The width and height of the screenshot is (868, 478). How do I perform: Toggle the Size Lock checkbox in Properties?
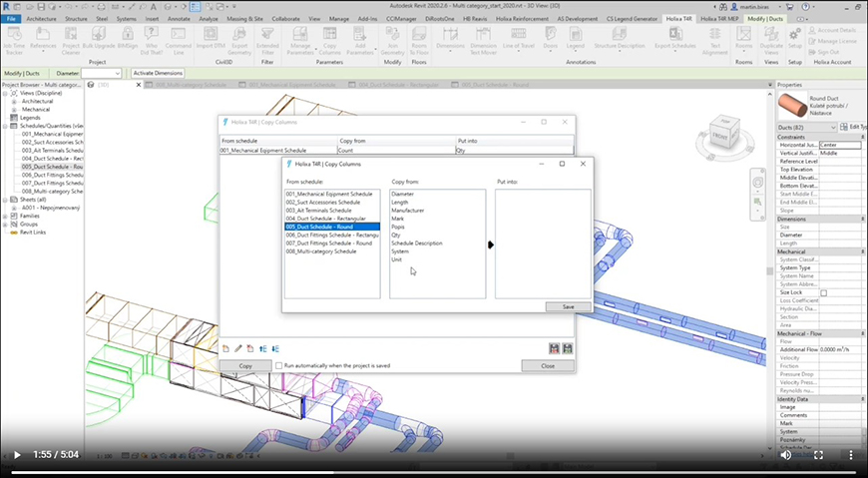[x=824, y=292]
